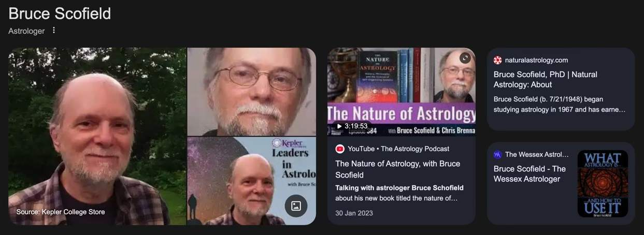Click the 'Source: Kepler College Store' caption
This screenshot has width=644, height=235.
(x=61, y=212)
